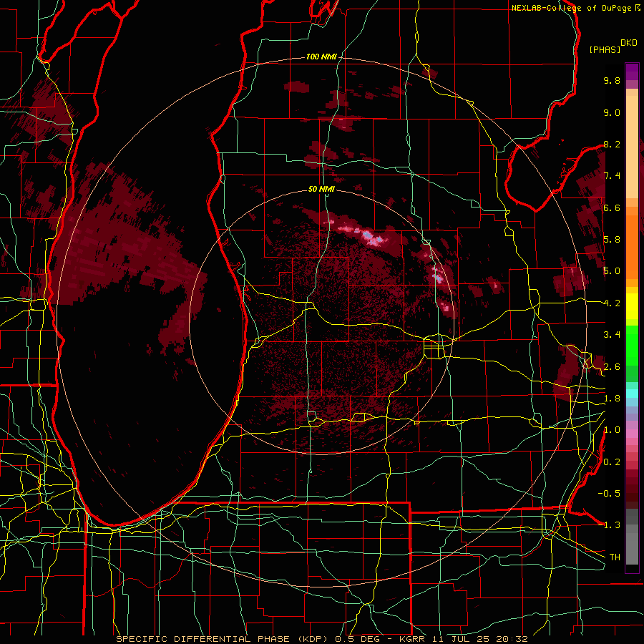The width and height of the screenshot is (644, 644).
Task: Click the yellow segment of the color bar
Action: click(x=632, y=306)
